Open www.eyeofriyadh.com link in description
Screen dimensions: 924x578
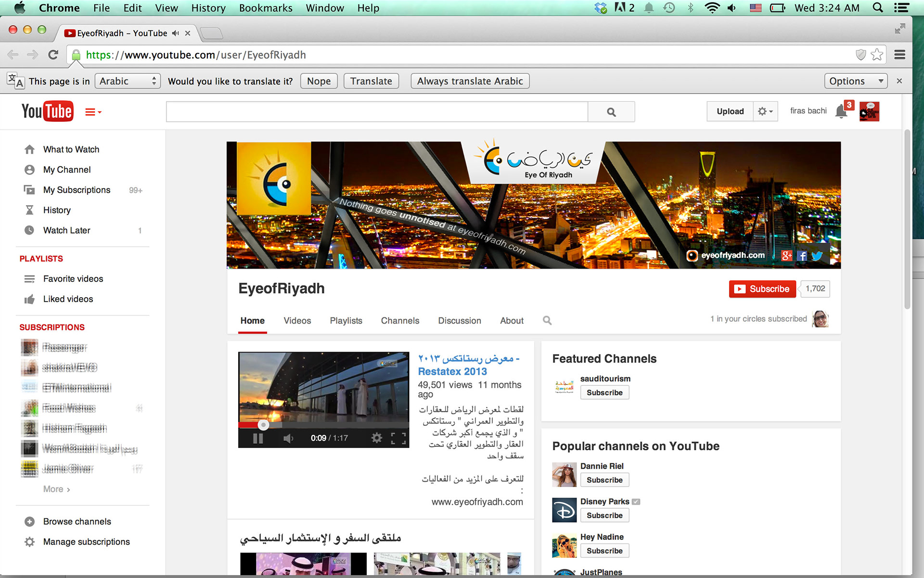[477, 502]
